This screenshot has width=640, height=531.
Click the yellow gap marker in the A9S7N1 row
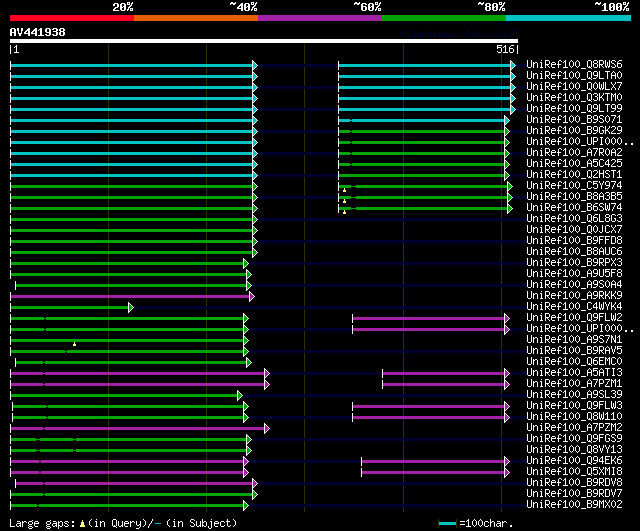[74, 344]
